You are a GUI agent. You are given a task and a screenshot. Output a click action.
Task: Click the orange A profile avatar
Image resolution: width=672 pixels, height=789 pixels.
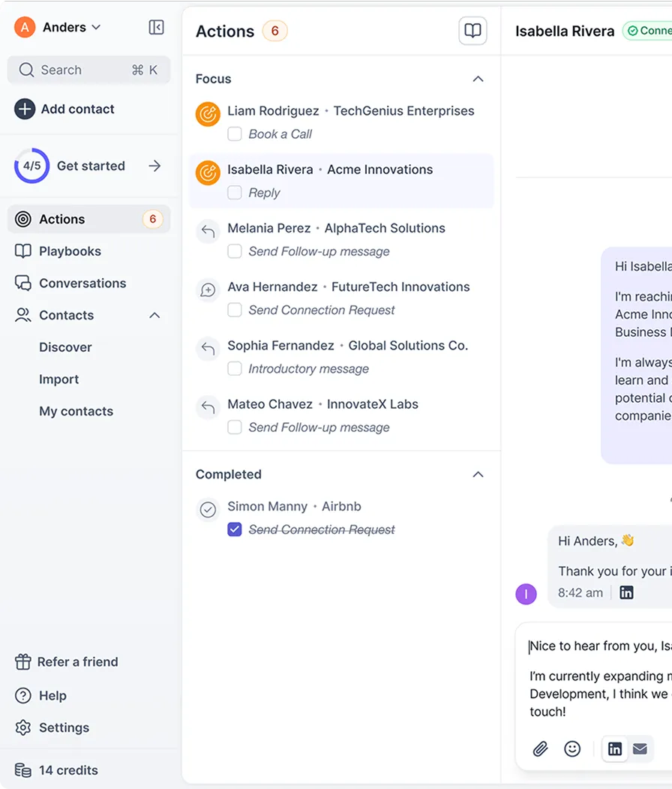coord(25,27)
